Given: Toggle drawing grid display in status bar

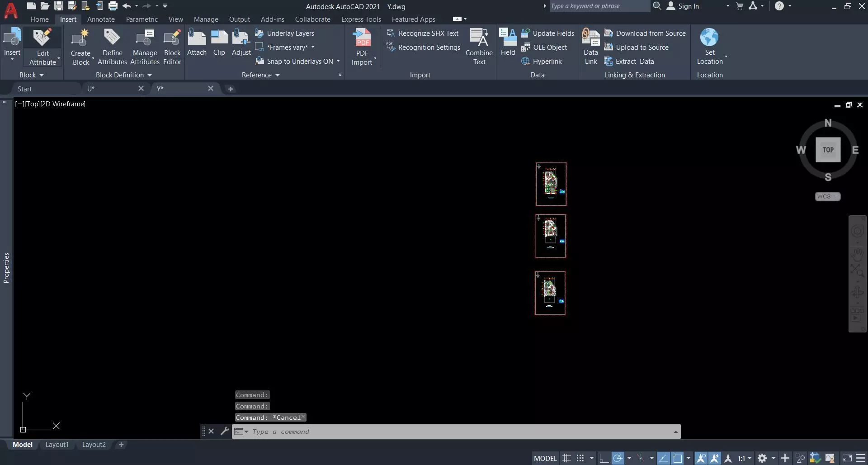Looking at the screenshot, I should (566, 458).
